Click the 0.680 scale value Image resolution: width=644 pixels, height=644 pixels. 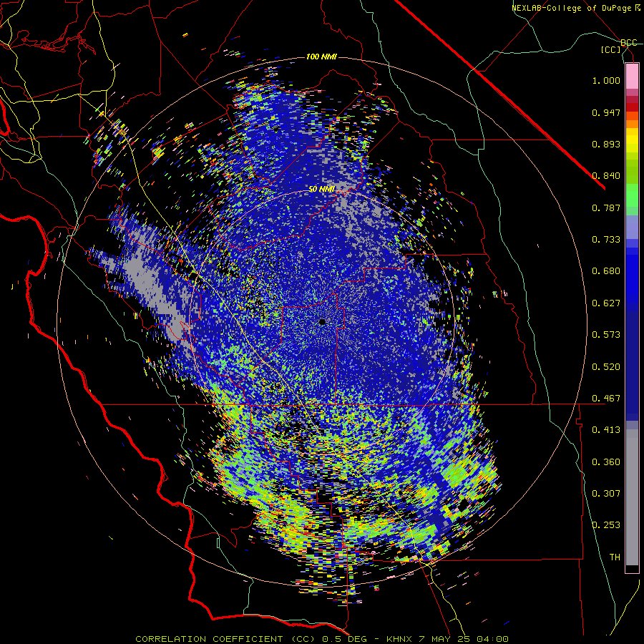click(606, 271)
